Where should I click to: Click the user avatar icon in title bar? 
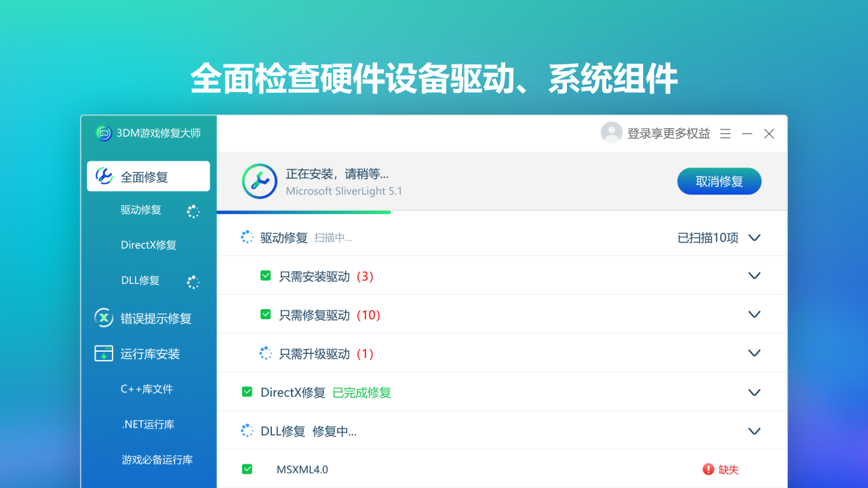611,132
